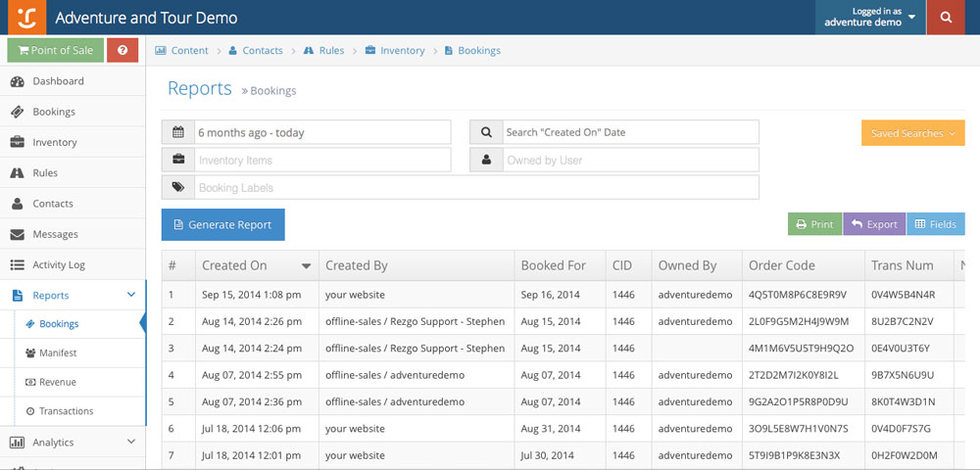Sort by Created On column arrow

(x=306, y=266)
